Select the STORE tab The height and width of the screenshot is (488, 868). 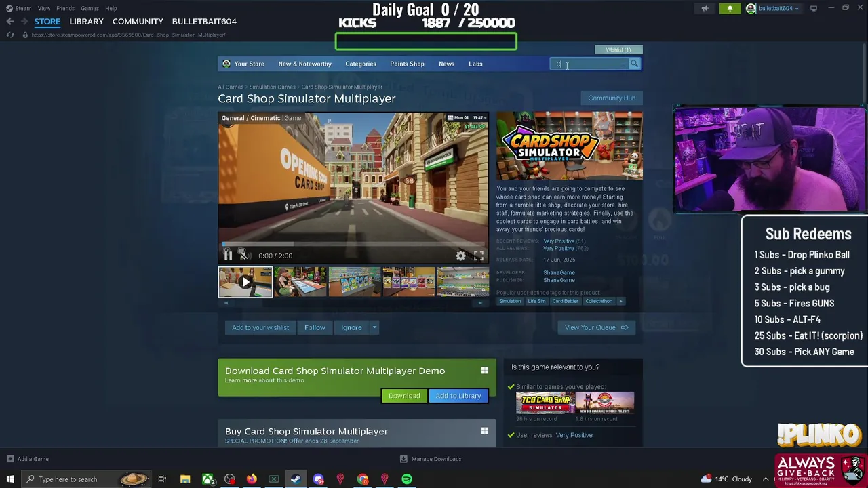[47, 22]
